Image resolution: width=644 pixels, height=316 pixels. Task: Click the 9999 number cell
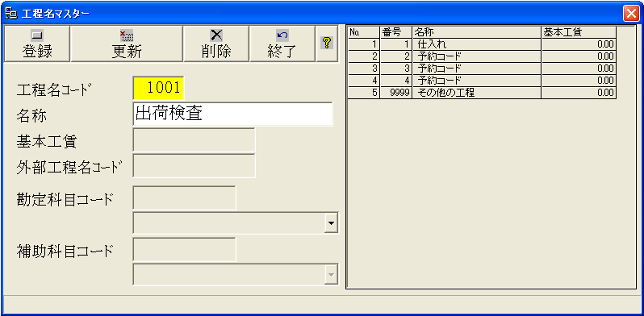(396, 93)
